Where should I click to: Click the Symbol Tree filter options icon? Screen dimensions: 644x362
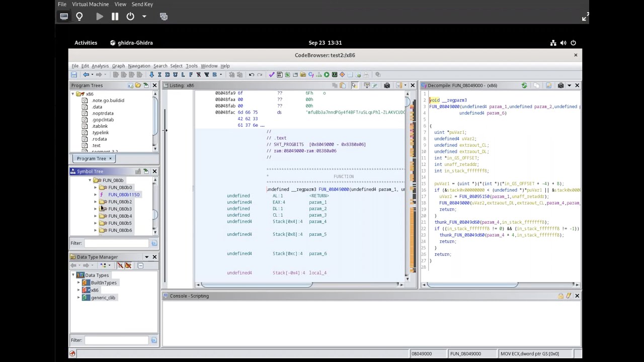[x=154, y=243]
